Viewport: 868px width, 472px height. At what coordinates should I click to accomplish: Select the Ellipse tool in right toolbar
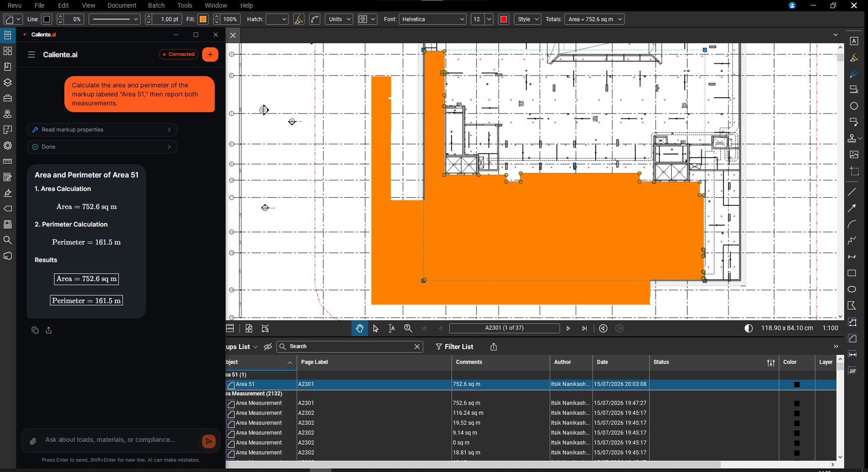point(852,289)
